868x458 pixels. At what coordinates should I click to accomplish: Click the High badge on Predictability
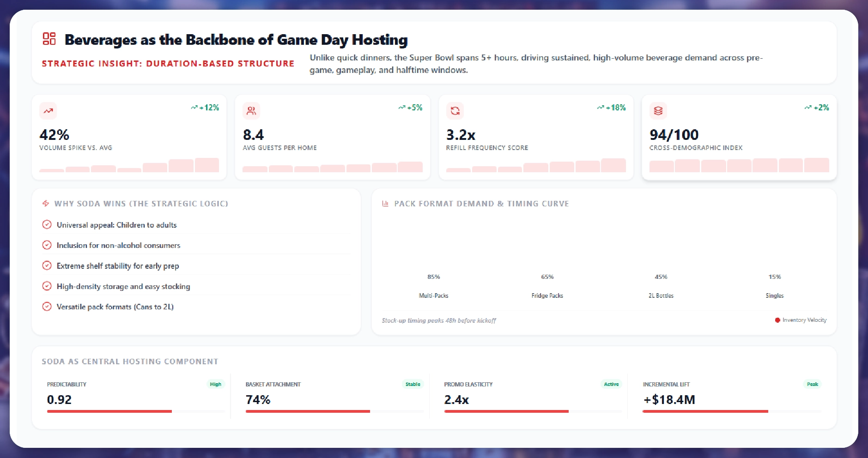[x=215, y=384]
